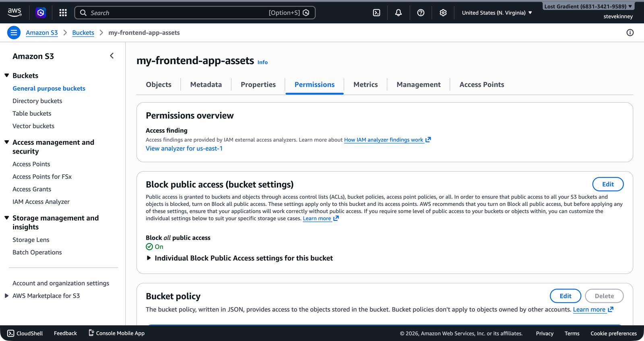Collapse Storage management and insights section

7,218
